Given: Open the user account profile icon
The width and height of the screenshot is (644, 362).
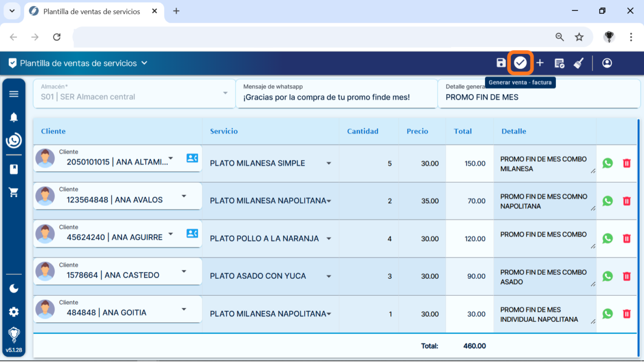Looking at the screenshot, I should coord(607,63).
